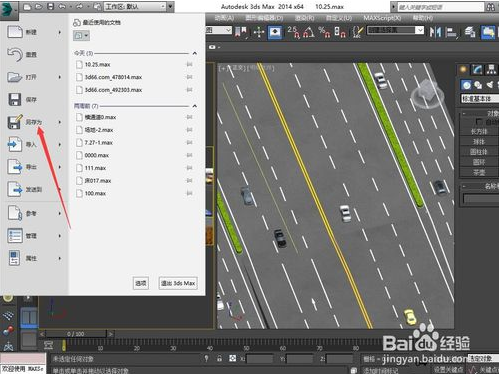Image resolution: width=499 pixels, height=374 pixels.
Task: Select the Geometry category icon
Action: point(467,85)
